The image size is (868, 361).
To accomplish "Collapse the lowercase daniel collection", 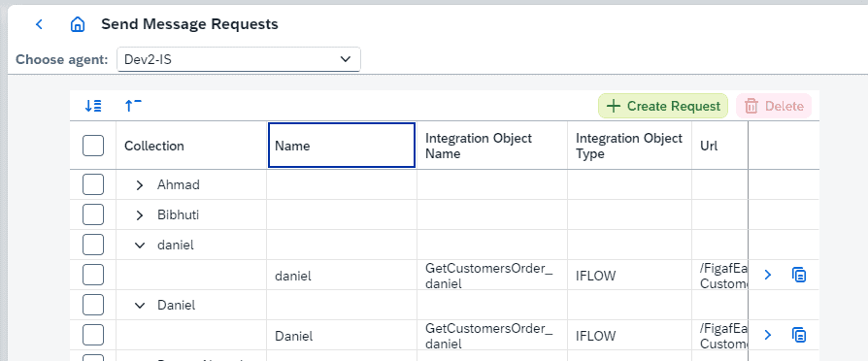I will click(x=140, y=245).
